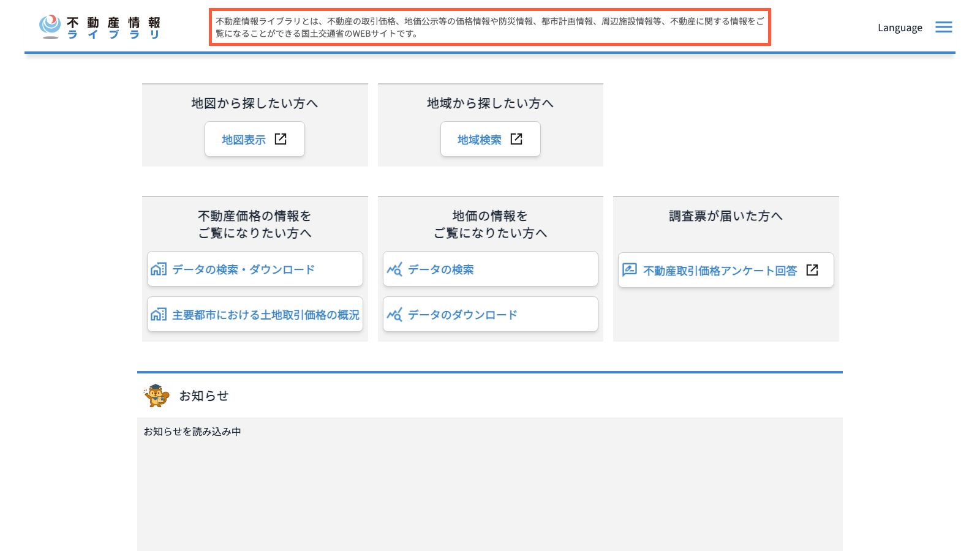Click building icon beside データの検索・ダウンロード
Viewport: 980px width, 551px height.
pyautogui.click(x=159, y=269)
